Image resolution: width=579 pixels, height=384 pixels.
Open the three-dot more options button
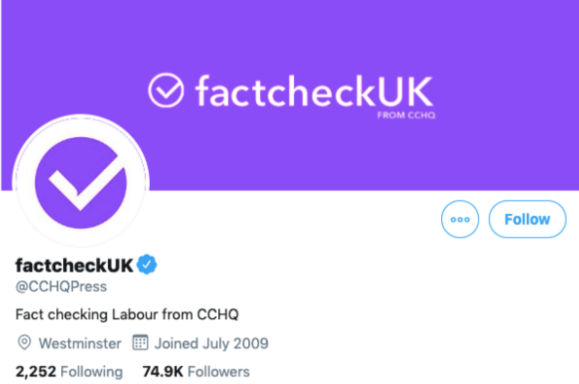[x=460, y=219]
